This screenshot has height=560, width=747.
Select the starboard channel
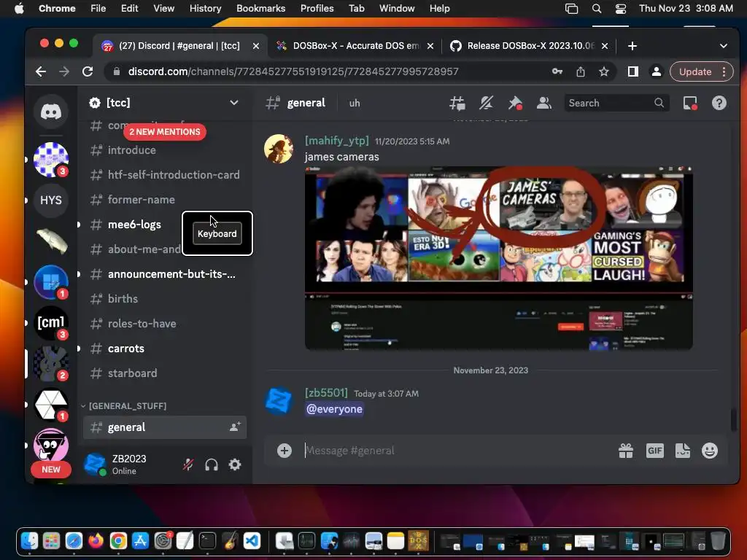tap(165, 373)
